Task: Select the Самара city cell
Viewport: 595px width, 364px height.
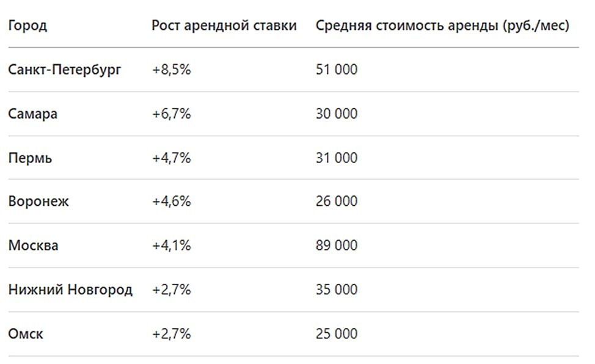Action: 33,114
